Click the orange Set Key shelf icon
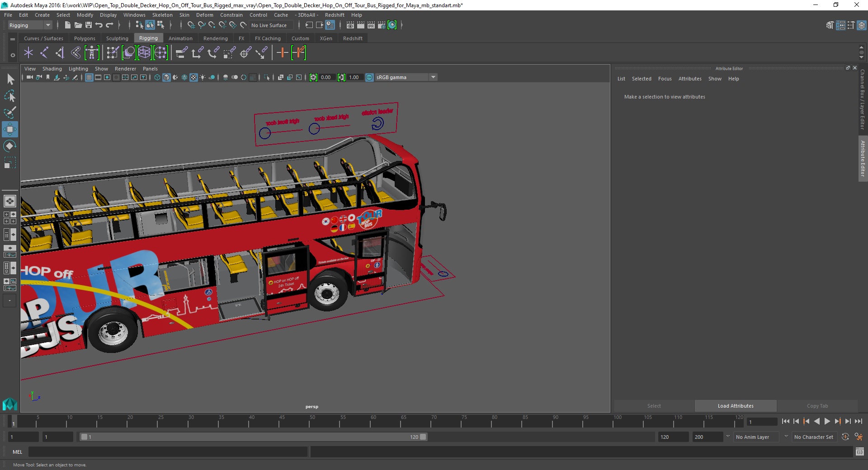Screen dimensions: 868x470 click(282, 53)
